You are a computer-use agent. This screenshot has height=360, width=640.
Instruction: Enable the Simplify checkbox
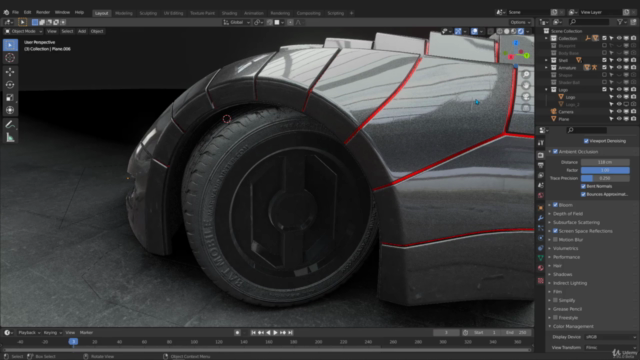click(555, 300)
